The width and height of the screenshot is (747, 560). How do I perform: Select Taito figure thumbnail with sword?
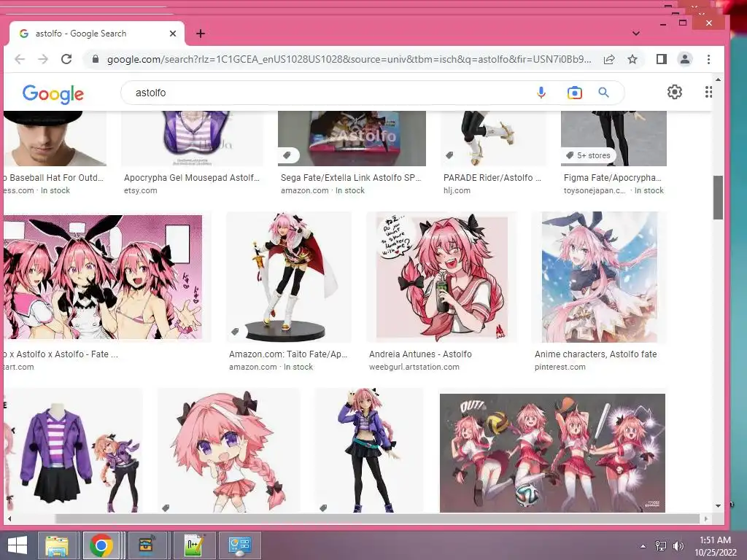point(289,277)
